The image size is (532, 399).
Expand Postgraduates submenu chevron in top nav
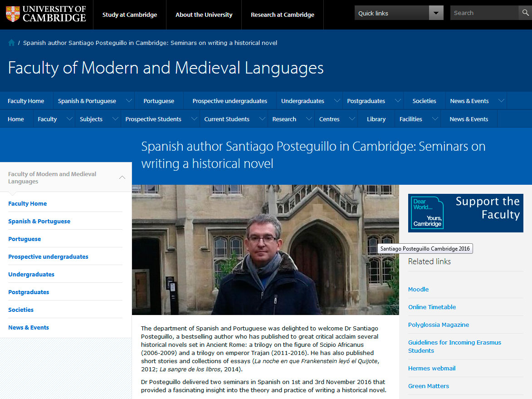[398, 100]
